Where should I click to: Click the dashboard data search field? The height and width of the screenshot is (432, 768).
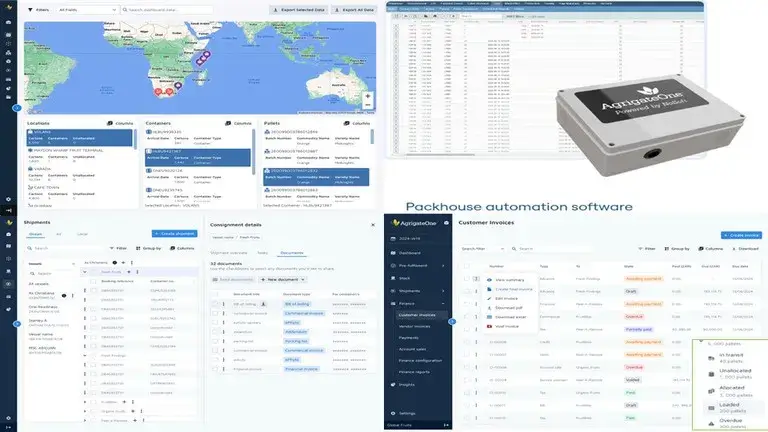pyautogui.click(x=150, y=9)
